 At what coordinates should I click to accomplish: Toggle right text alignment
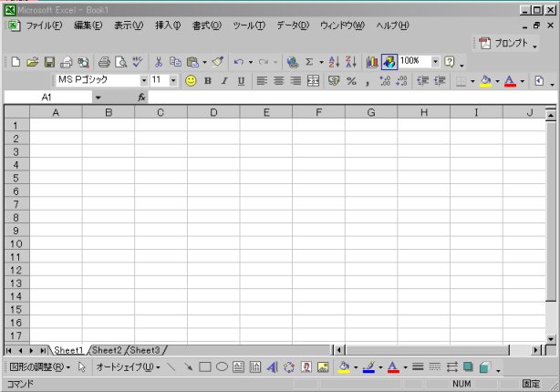[x=296, y=81]
